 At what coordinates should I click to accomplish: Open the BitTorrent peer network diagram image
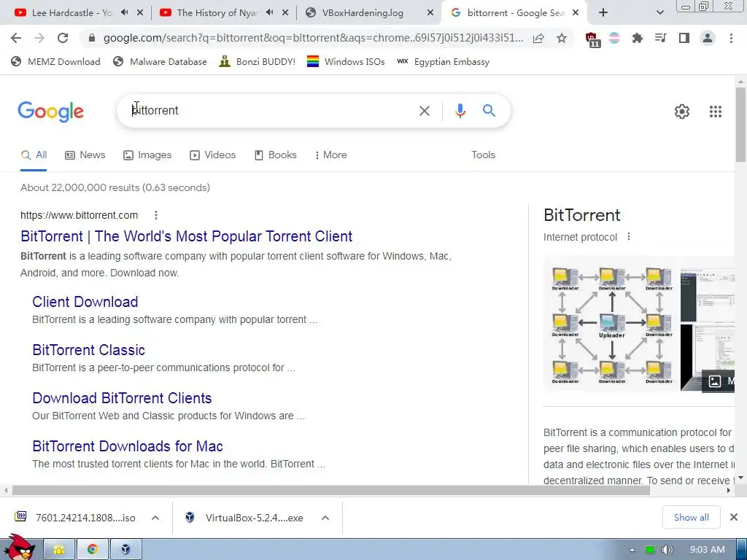point(611,324)
